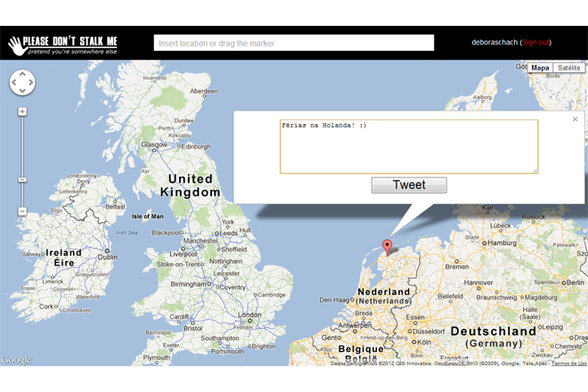The height and width of the screenshot is (392, 588).
Task: Click the Sign out link
Action: click(535, 42)
